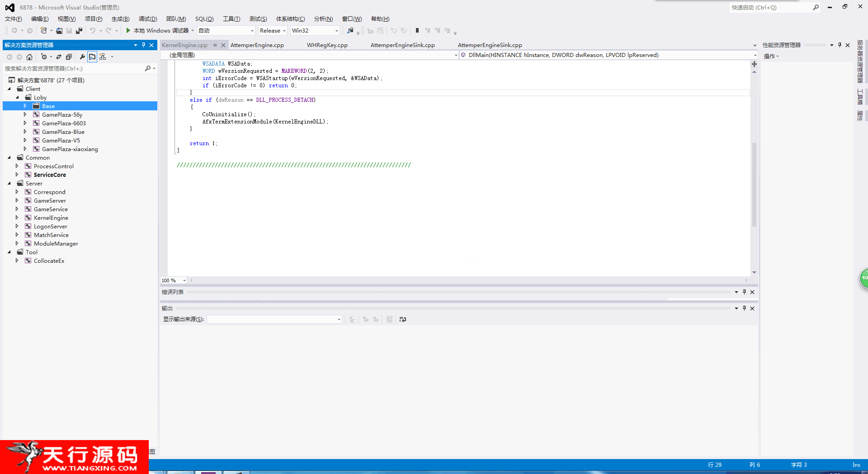The width and height of the screenshot is (868, 474).
Task: Select the ServiceCore project
Action: point(50,175)
